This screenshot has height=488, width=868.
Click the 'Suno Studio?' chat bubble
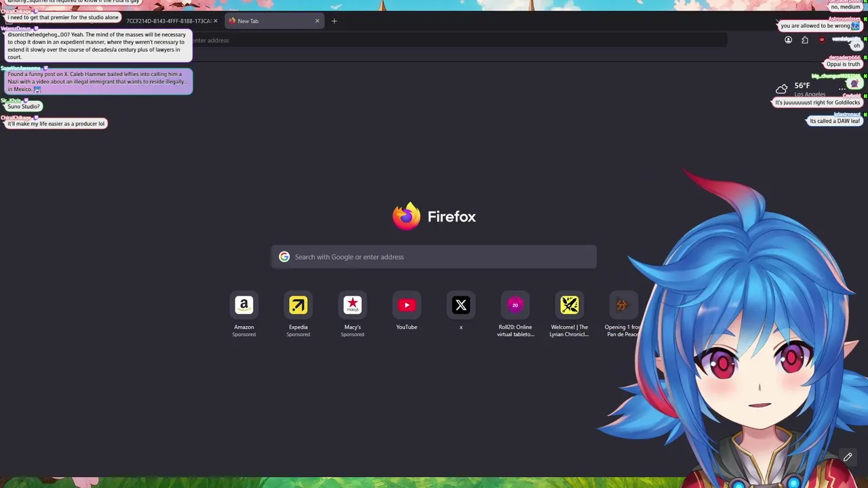[24, 106]
